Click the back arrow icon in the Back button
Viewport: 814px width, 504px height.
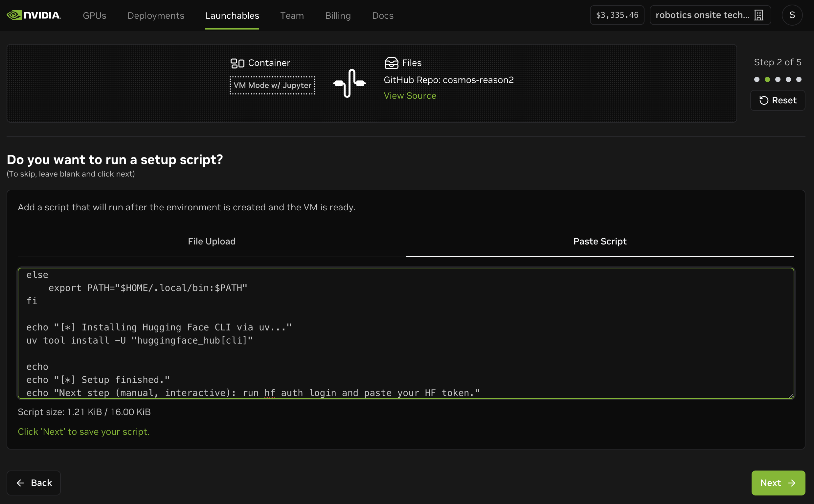(x=20, y=483)
